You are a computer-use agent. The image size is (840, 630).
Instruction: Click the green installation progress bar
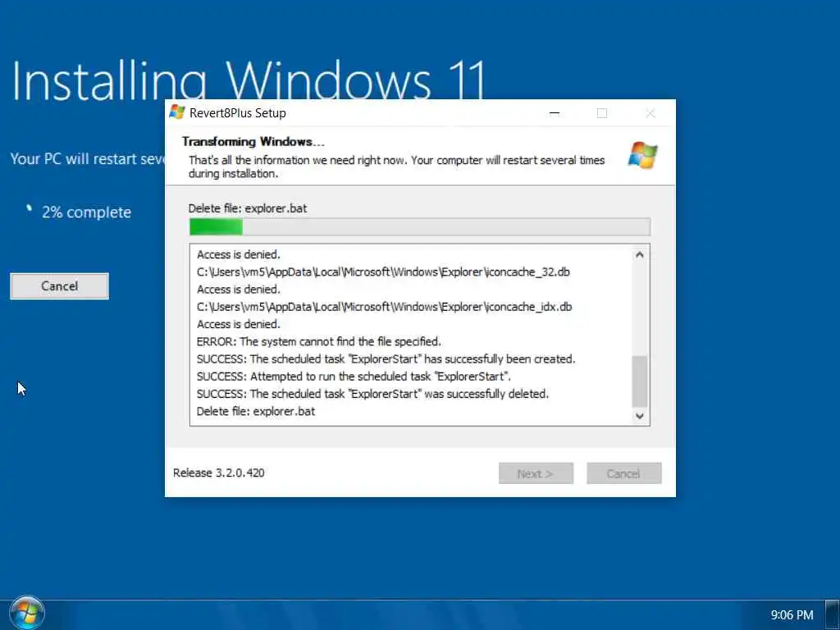(420, 226)
